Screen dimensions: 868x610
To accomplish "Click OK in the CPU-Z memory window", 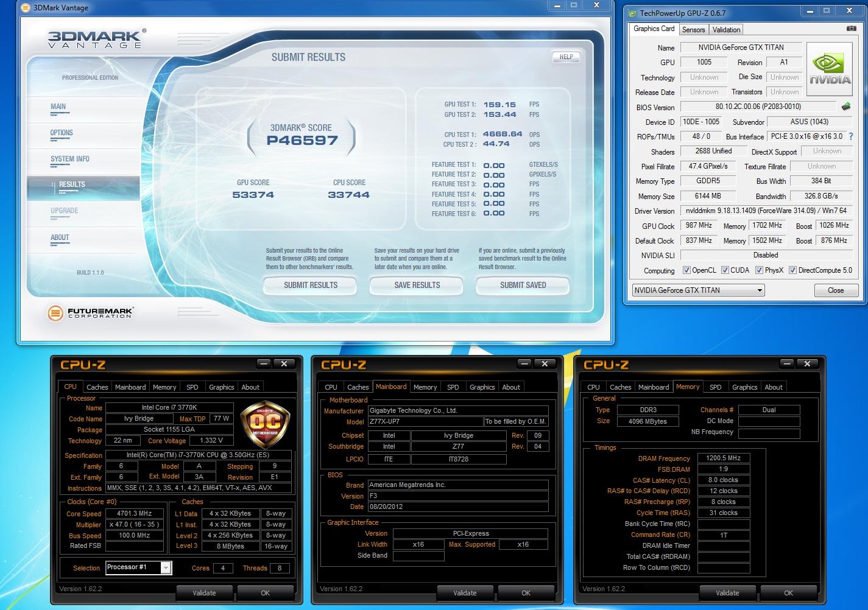I will (x=789, y=592).
